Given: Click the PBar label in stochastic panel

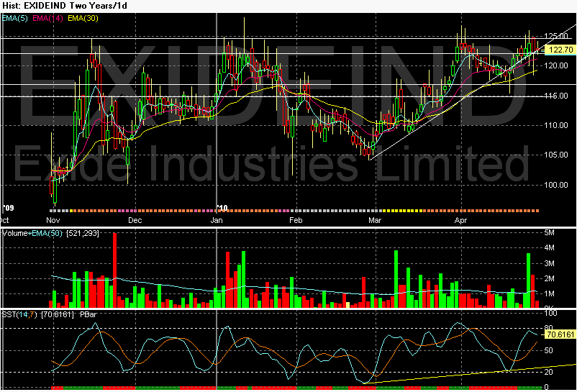Looking at the screenshot, I should [88, 315].
